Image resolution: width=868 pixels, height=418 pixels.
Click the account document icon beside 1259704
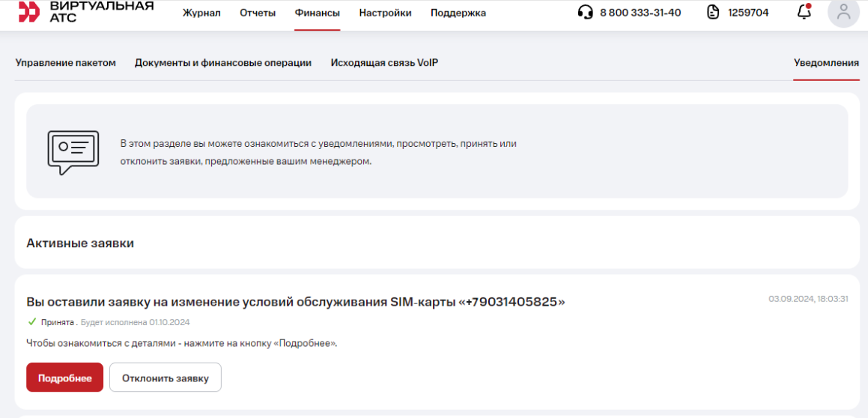tap(713, 13)
